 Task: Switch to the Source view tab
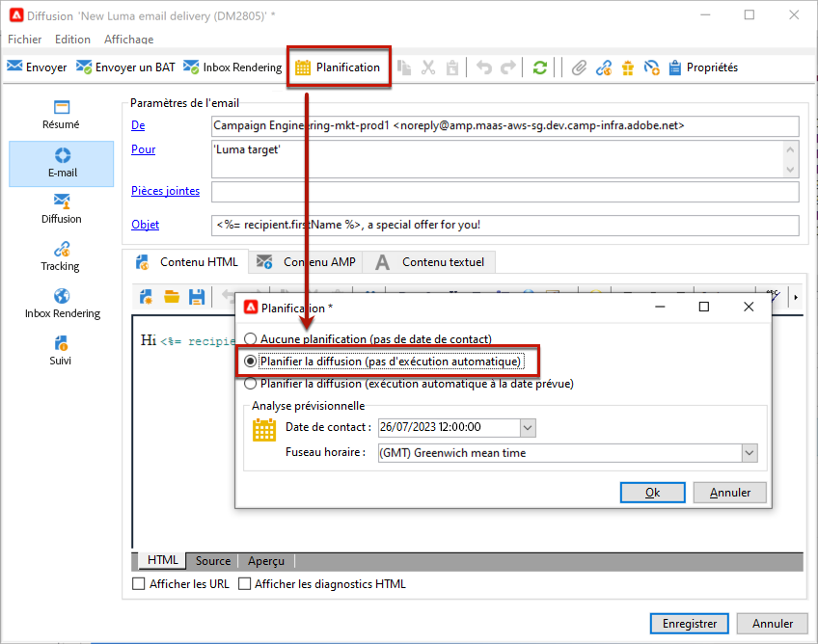213,560
